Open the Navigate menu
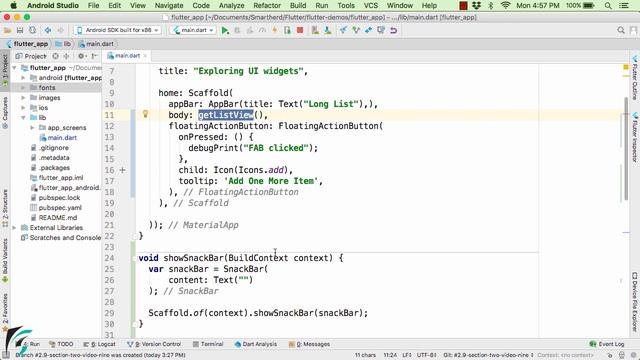 [x=169, y=6]
